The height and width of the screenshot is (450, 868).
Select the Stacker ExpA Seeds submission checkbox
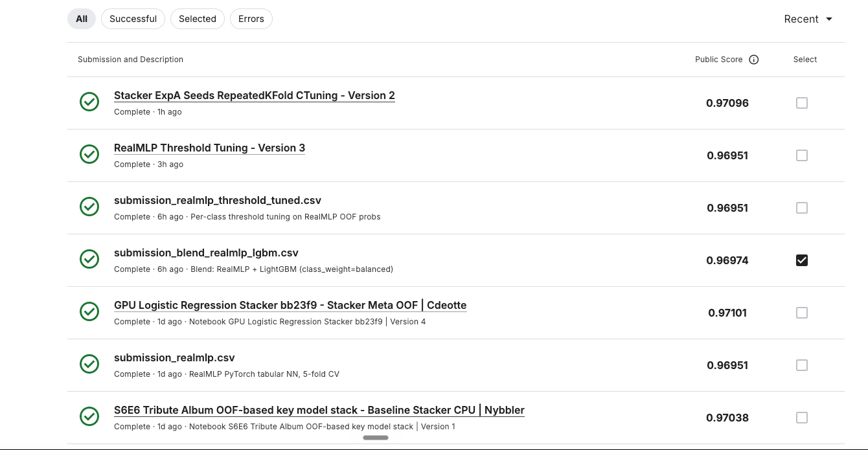click(802, 103)
